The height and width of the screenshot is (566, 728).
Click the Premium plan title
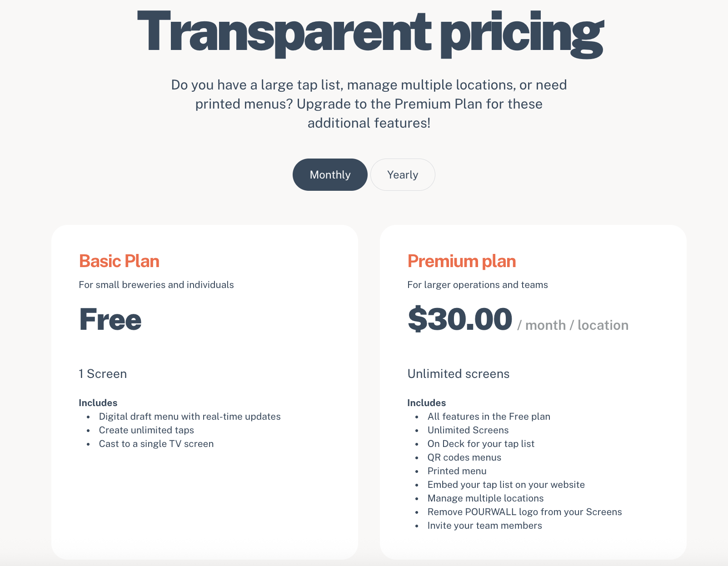461,261
